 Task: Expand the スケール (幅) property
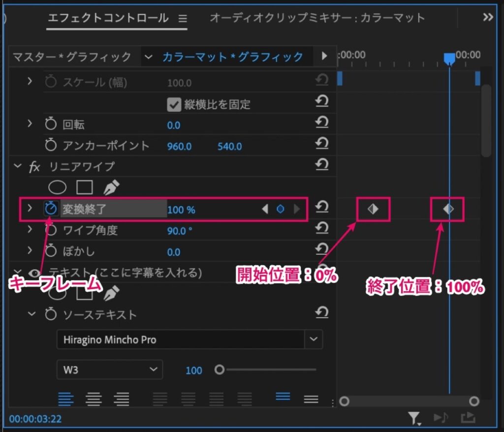[x=30, y=81]
